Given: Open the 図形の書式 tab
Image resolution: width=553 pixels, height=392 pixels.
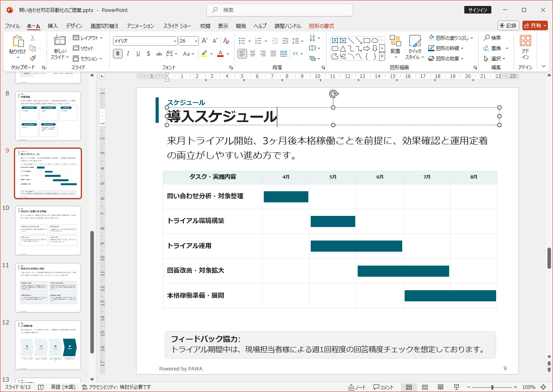Looking at the screenshot, I should [x=321, y=26].
